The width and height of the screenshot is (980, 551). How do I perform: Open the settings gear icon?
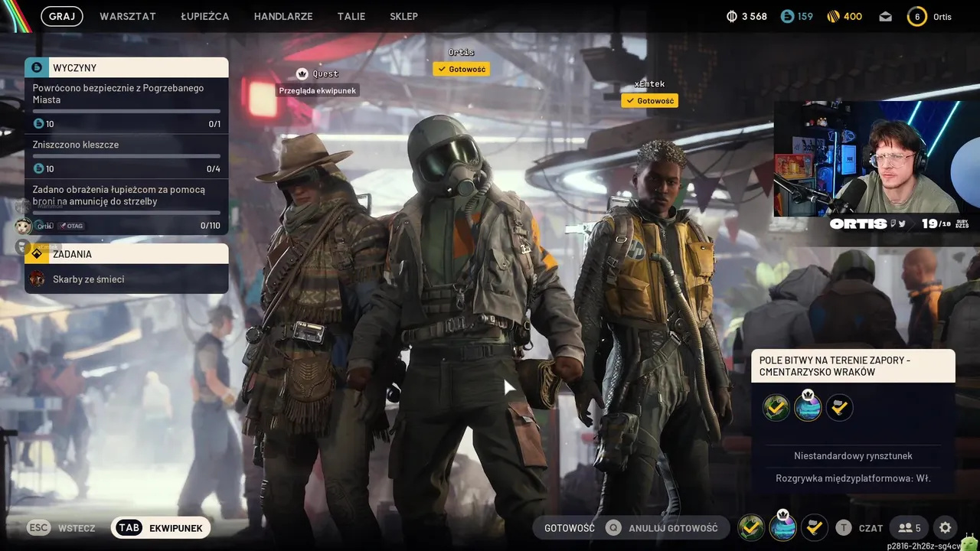946,527
